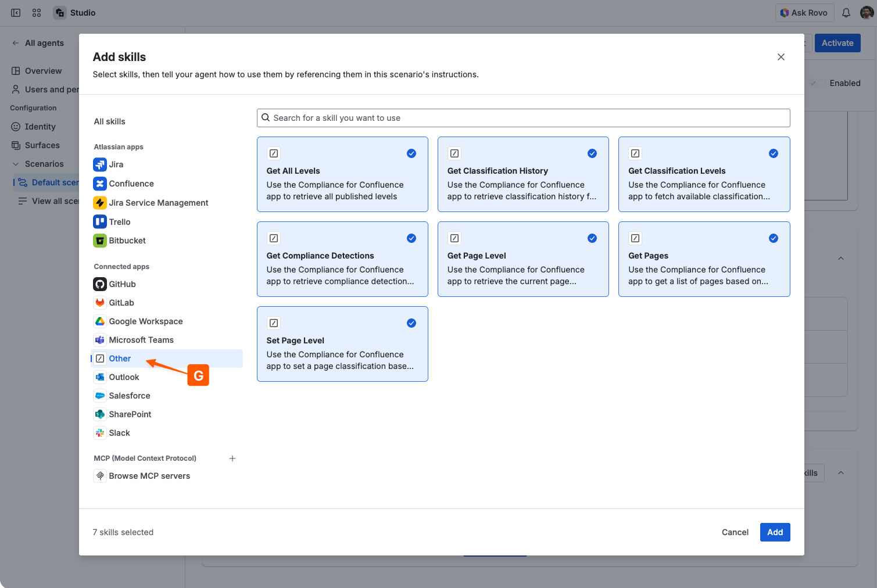
Task: Click the GitHub connected app
Action: (122, 284)
